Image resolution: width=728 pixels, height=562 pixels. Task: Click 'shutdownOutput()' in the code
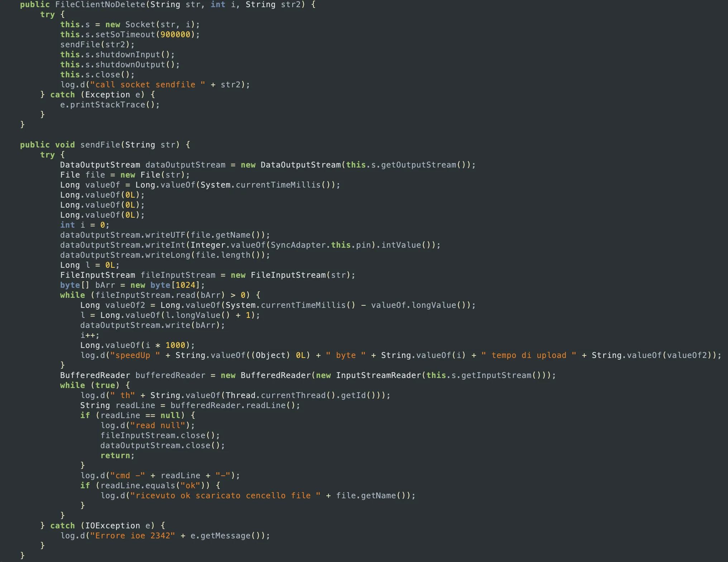click(x=135, y=65)
